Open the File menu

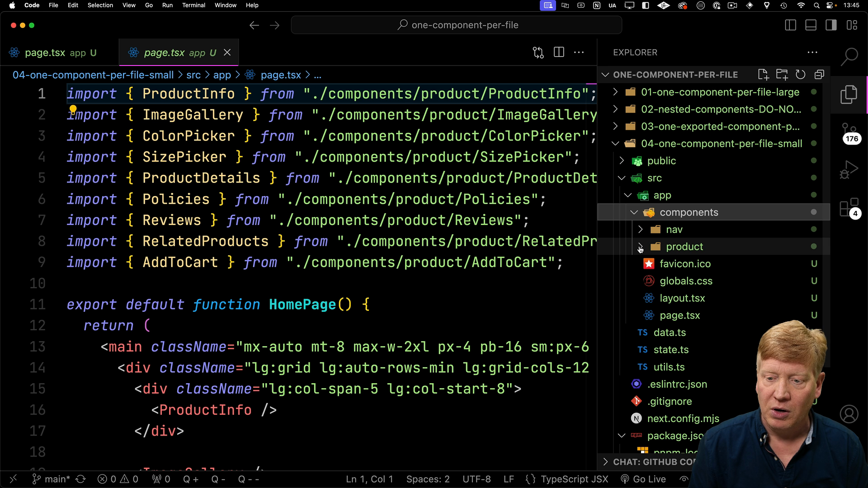(53, 5)
